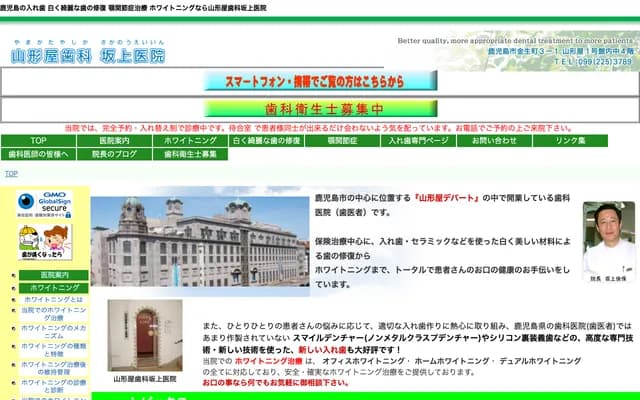Screen dimensions: 640x400
Task: Click the TEL (099)225-3789 text in header
Action: coord(593,61)
